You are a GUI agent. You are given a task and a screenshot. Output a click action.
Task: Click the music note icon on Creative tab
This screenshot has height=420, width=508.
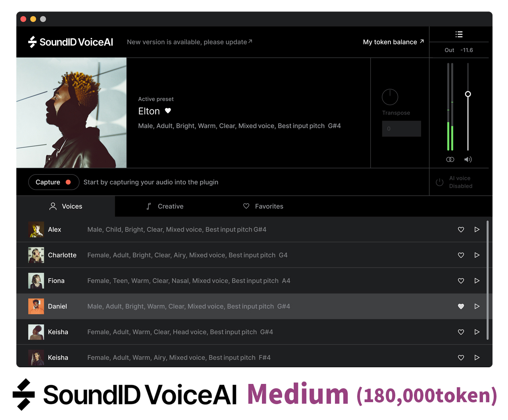[x=149, y=206]
